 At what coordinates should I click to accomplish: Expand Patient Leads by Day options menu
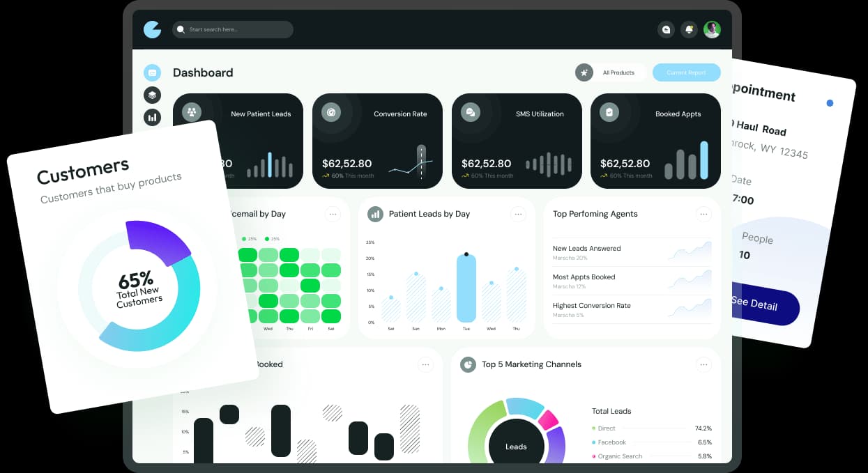[x=518, y=215]
